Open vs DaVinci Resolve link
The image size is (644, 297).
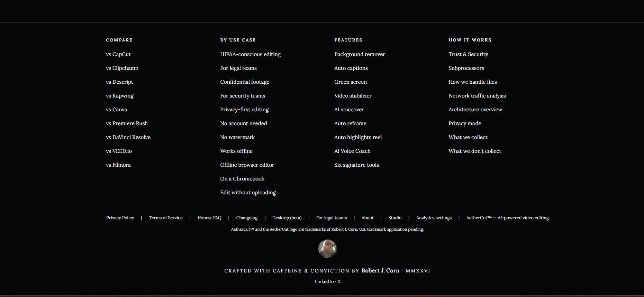coord(128,137)
